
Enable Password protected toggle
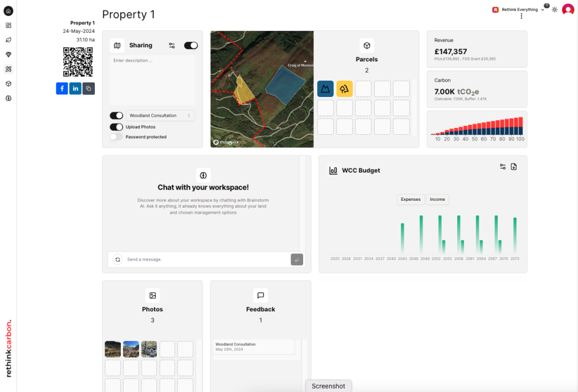[x=116, y=136]
